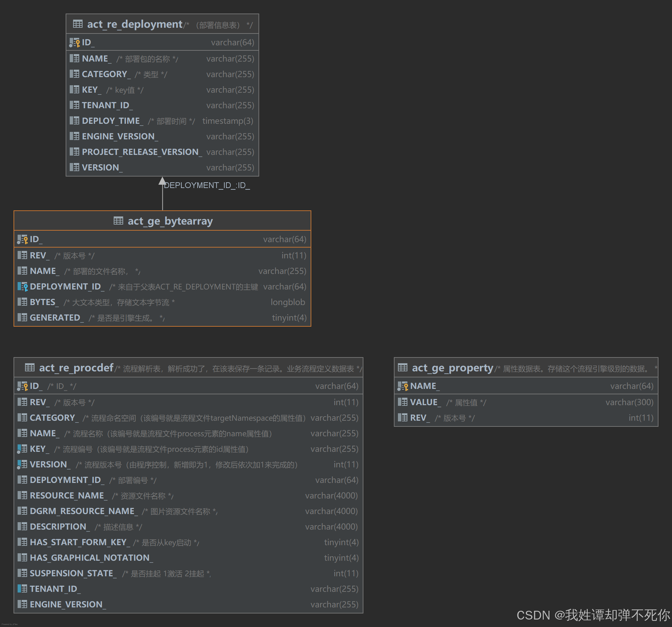Image resolution: width=672 pixels, height=627 pixels.
Task: Select SUSPENSION_STATE_ column in act_re_procdef
Action: pyautogui.click(x=73, y=573)
